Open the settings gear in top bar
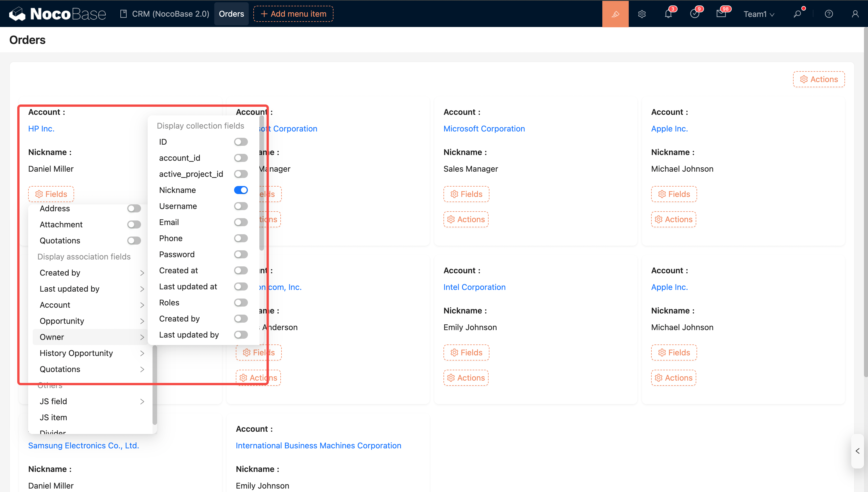This screenshot has width=868, height=492. coord(642,14)
